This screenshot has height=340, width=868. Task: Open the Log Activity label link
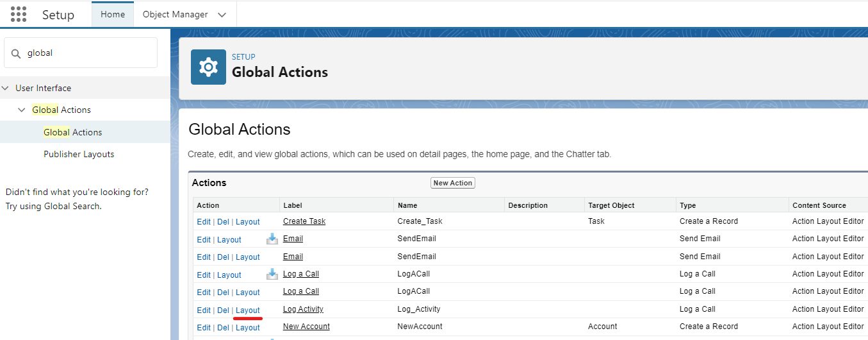point(303,309)
